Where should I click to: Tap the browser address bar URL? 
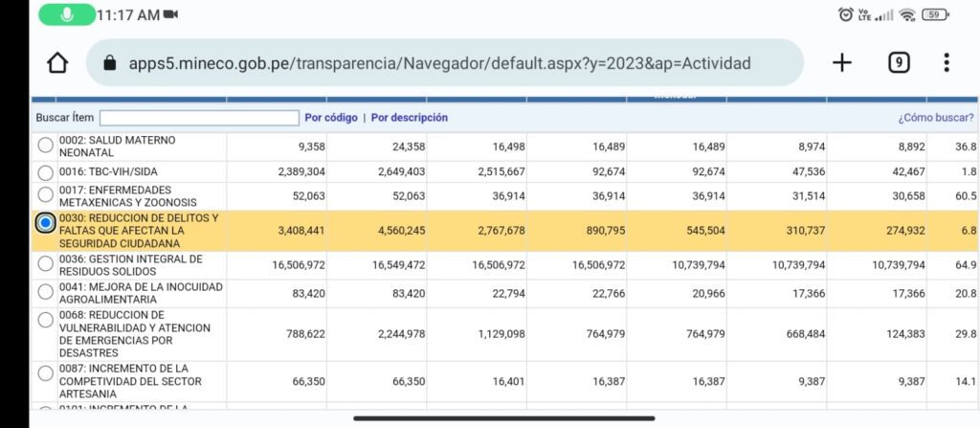pyautogui.click(x=439, y=63)
